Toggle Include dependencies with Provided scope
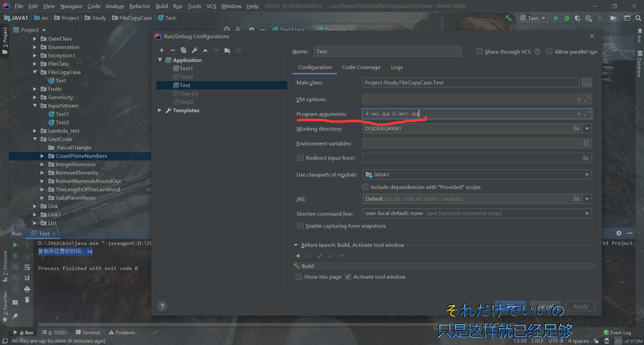This screenshot has height=345, width=644. coord(366,187)
